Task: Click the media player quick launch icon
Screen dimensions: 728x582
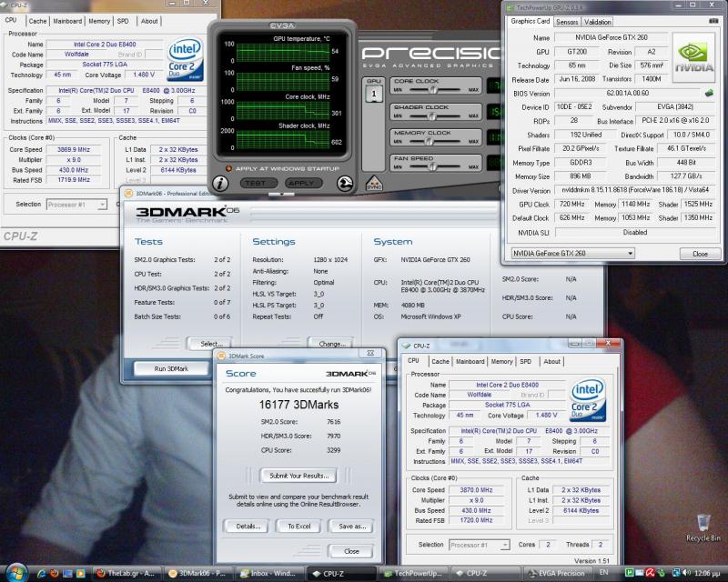Action: (x=80, y=574)
